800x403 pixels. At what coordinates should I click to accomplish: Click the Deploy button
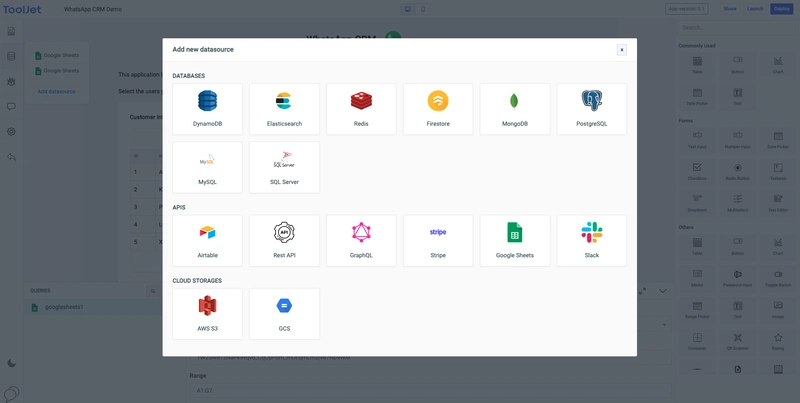(x=781, y=9)
